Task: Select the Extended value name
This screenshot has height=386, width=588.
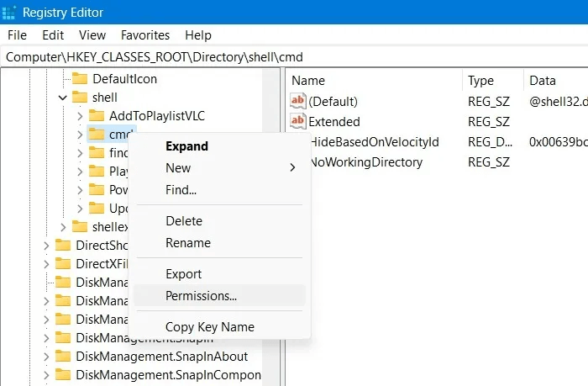Action: coord(334,122)
